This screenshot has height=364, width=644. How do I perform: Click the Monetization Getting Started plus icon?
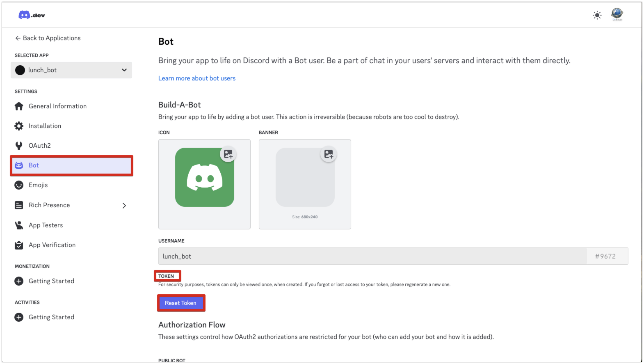[x=19, y=281]
